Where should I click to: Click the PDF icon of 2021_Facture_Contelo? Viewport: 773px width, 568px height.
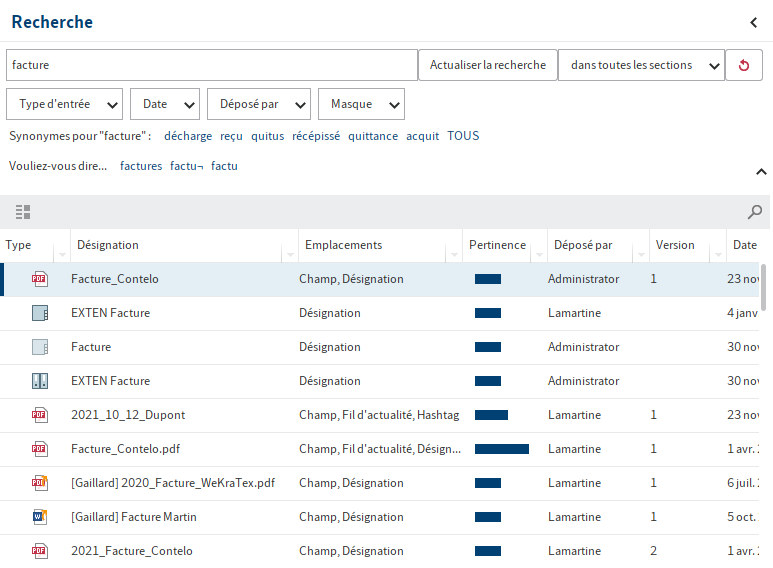39,551
